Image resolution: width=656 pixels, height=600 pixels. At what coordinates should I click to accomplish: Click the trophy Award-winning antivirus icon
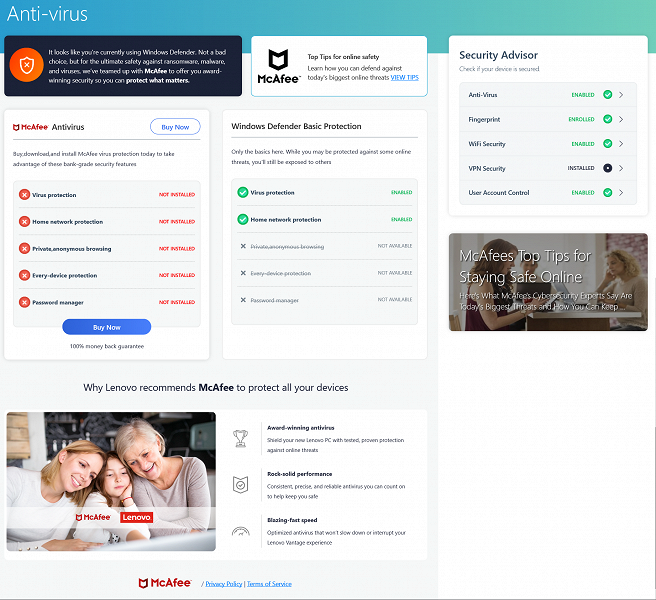[x=241, y=438]
